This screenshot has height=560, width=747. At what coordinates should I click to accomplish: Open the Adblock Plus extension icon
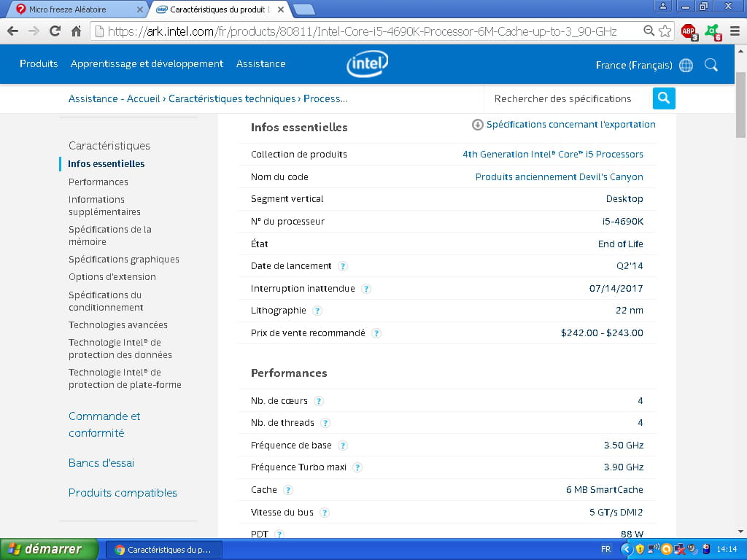click(689, 32)
